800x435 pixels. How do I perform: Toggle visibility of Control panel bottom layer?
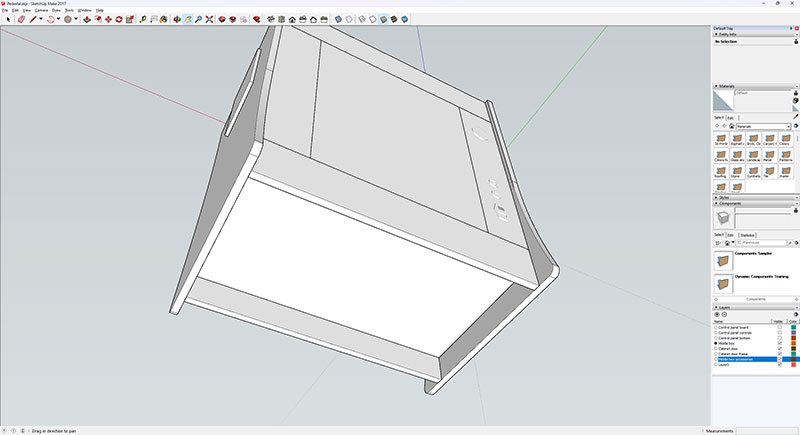click(780, 338)
